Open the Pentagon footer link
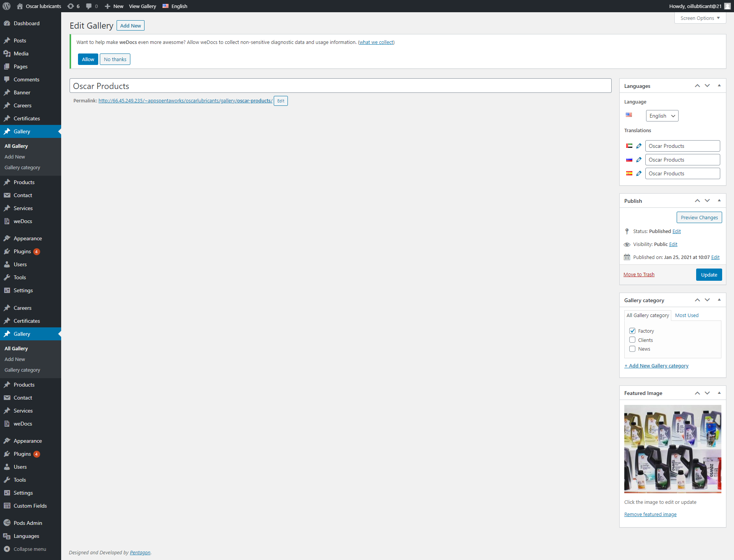This screenshot has height=560, width=734. pos(140,552)
